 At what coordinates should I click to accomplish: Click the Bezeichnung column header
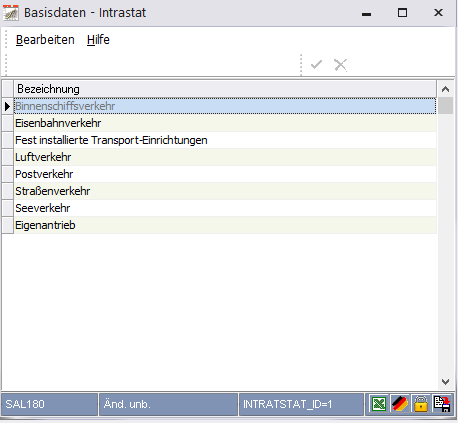225,89
